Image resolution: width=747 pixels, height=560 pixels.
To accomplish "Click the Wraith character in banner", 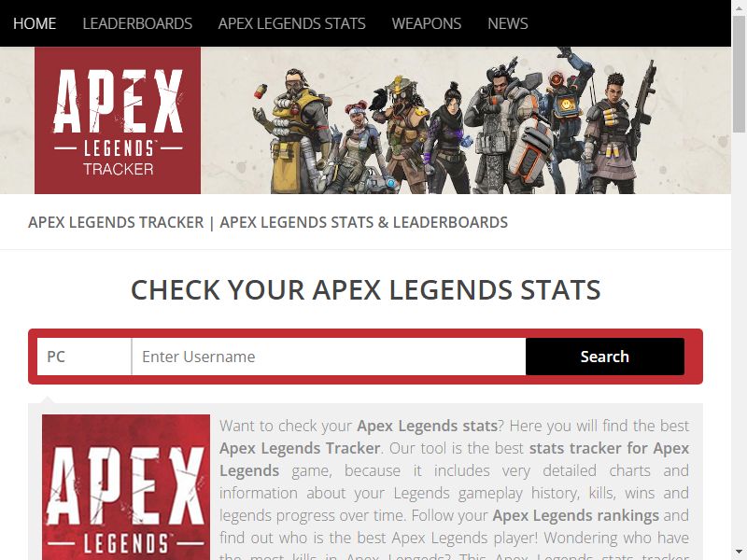I will click(x=448, y=138).
